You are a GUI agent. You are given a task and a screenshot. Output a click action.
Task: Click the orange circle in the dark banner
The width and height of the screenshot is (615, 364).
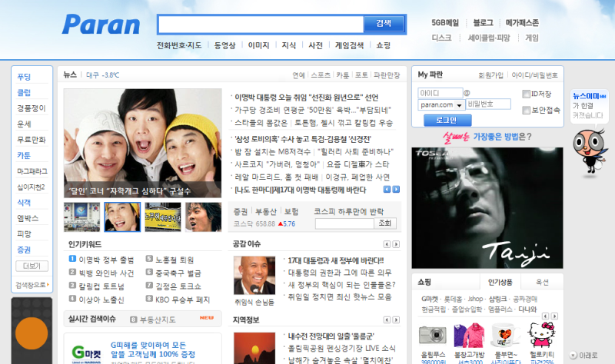(x=32, y=333)
